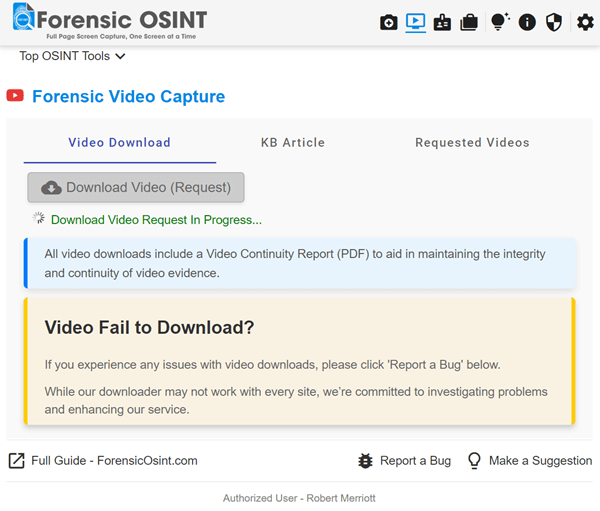Open Full Guide - ForensicOsint.com link
Viewport: 600px width, 511px height.
[103, 460]
